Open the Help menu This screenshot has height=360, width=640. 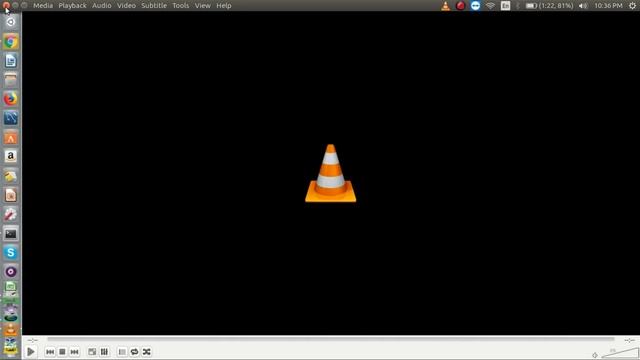pyautogui.click(x=224, y=6)
